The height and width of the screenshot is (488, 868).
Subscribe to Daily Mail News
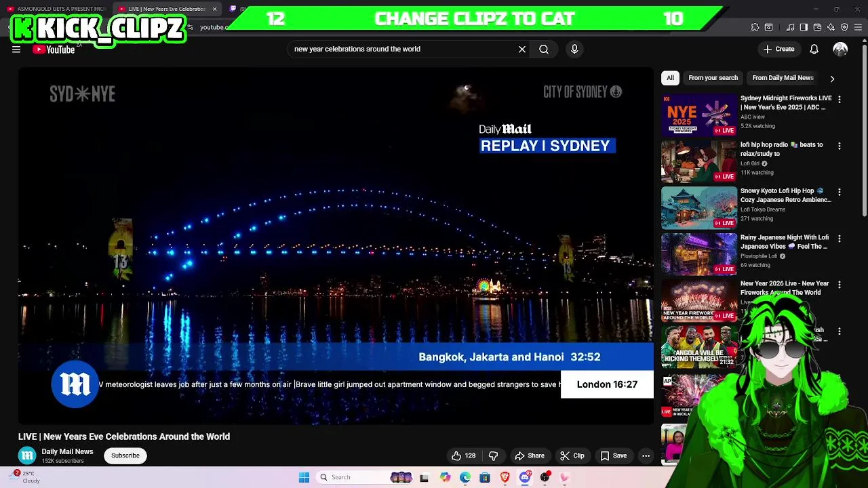[125, 455]
